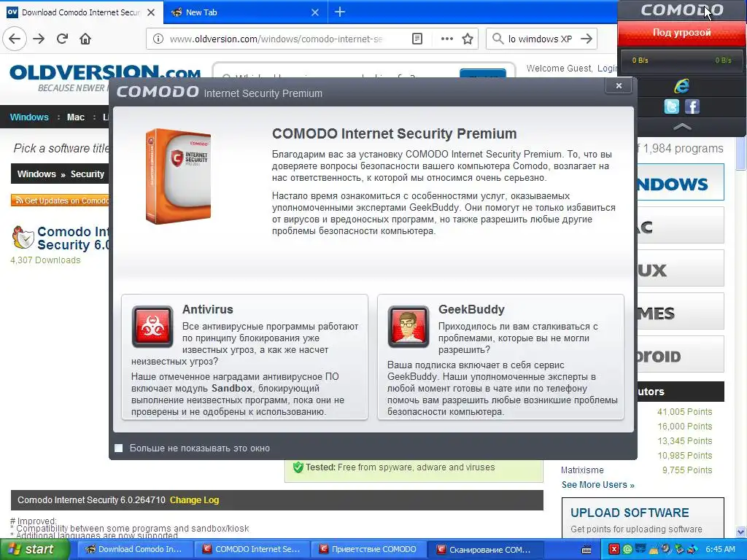The height and width of the screenshot is (560, 747).
Task: Go back in the browser
Action: pyautogui.click(x=15, y=39)
